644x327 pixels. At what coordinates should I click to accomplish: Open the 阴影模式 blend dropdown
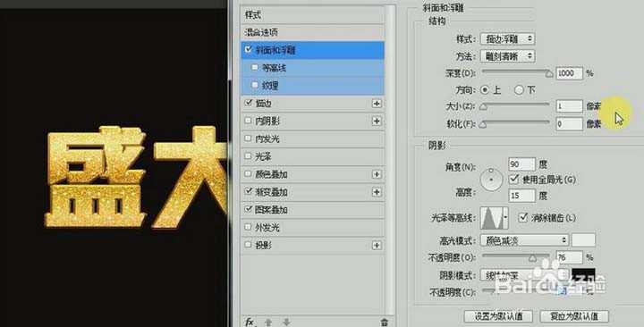tap(524, 275)
